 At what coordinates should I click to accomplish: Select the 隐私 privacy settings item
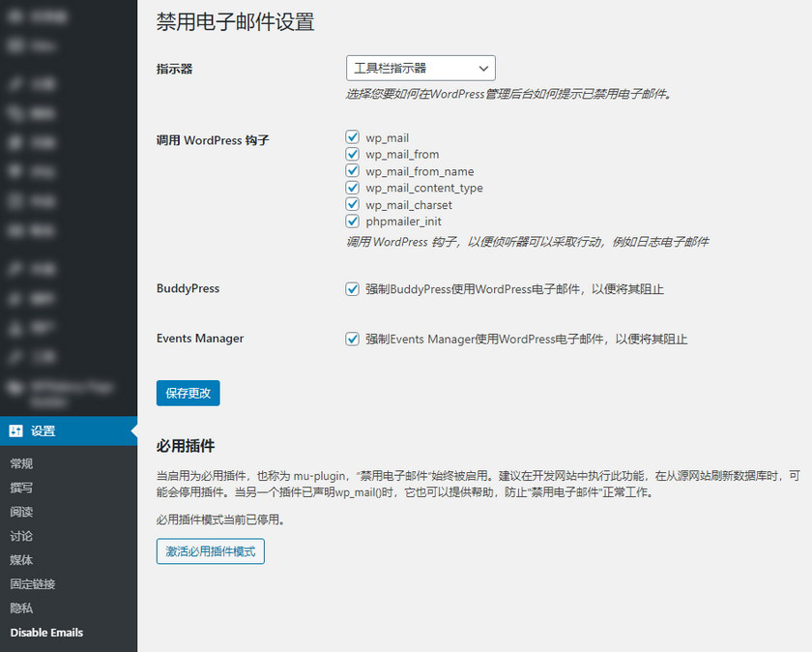click(21, 609)
